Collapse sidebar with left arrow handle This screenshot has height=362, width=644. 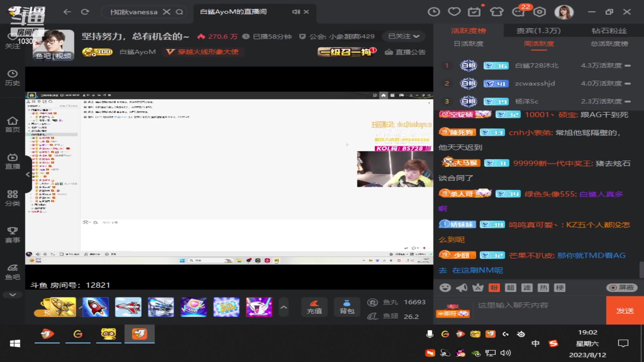28,174
